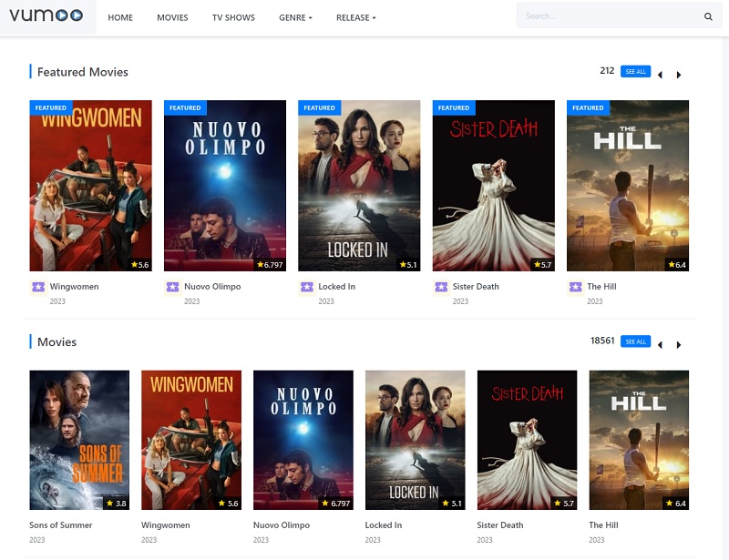Image resolution: width=729 pixels, height=560 pixels.
Task: Click the star ticket icon beside Wingwomen
Action: click(38, 287)
